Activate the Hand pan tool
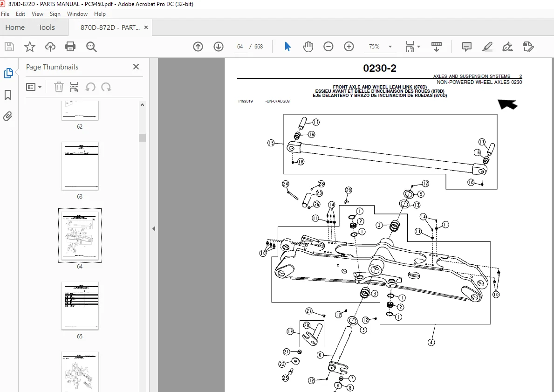Image resolution: width=554 pixels, height=392 pixels. point(308,47)
